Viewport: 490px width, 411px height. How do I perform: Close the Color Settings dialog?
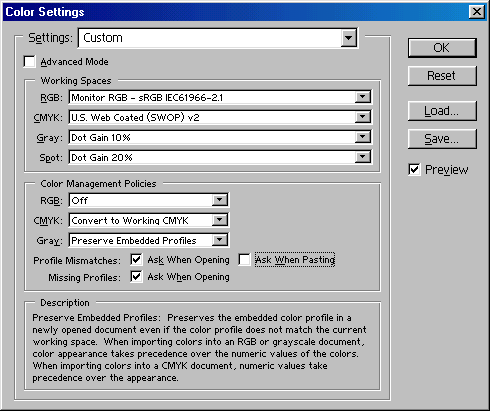(477, 12)
